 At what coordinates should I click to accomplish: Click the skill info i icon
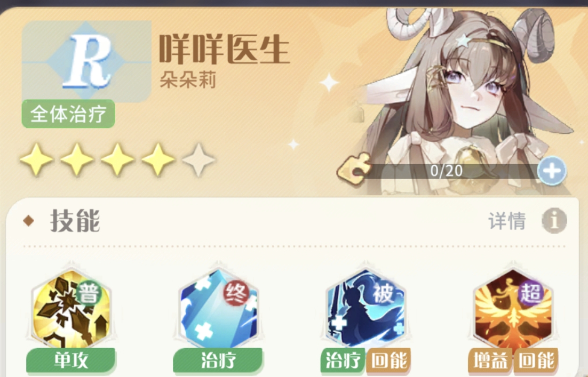(x=554, y=220)
